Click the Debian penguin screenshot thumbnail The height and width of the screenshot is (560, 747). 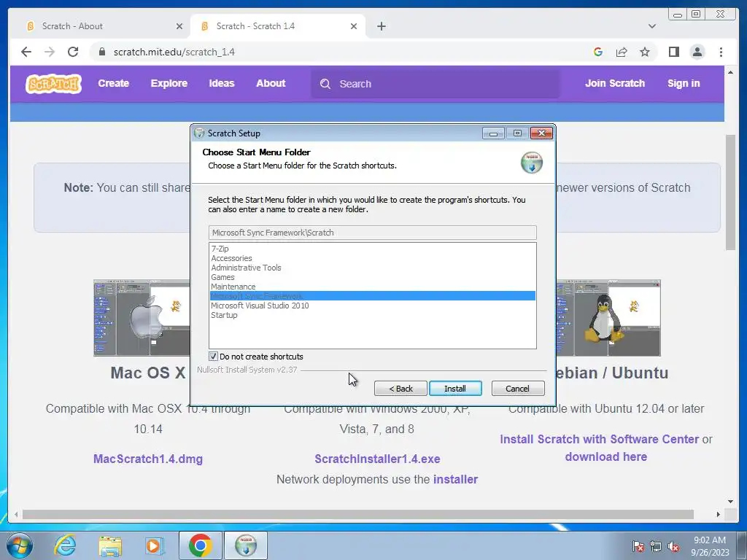[608, 318]
